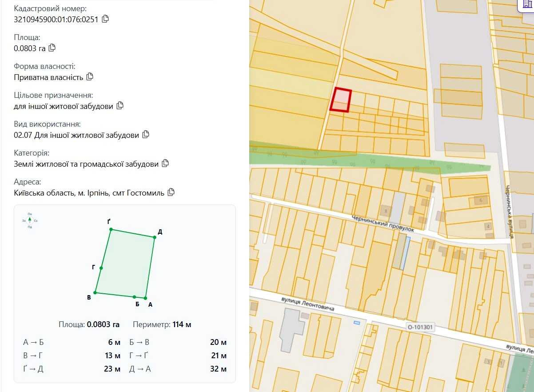Copy the Площа value 0.0803 га
This screenshot has width=534, height=392.
(52, 48)
